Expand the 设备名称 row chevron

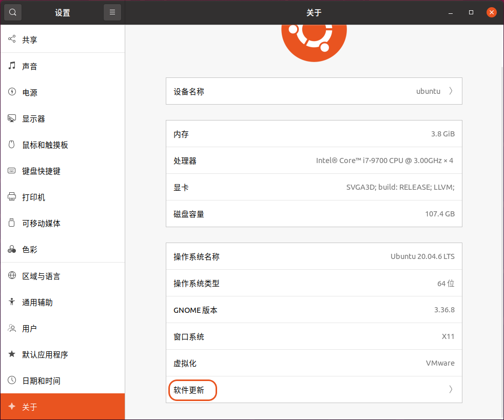pyautogui.click(x=451, y=91)
